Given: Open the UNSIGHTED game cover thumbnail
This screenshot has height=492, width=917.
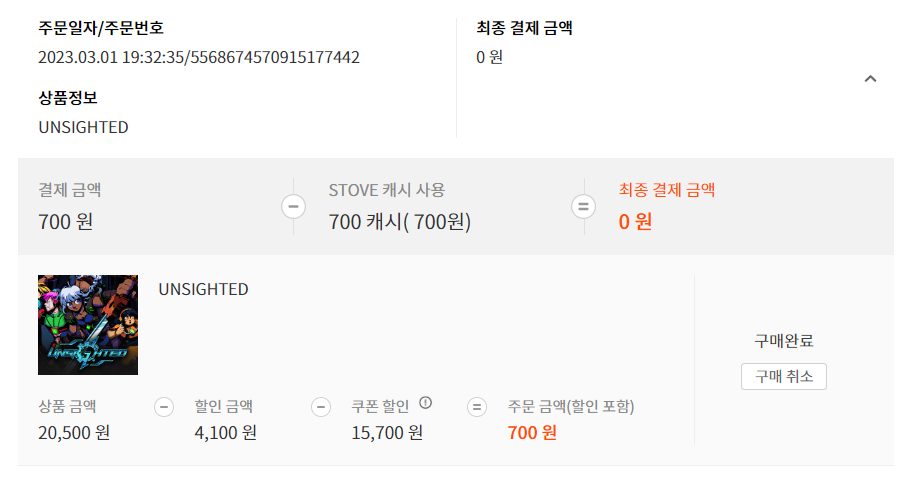Looking at the screenshot, I should point(88,325).
